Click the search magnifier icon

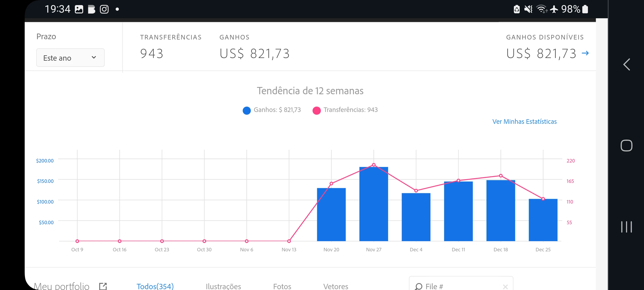point(418,287)
